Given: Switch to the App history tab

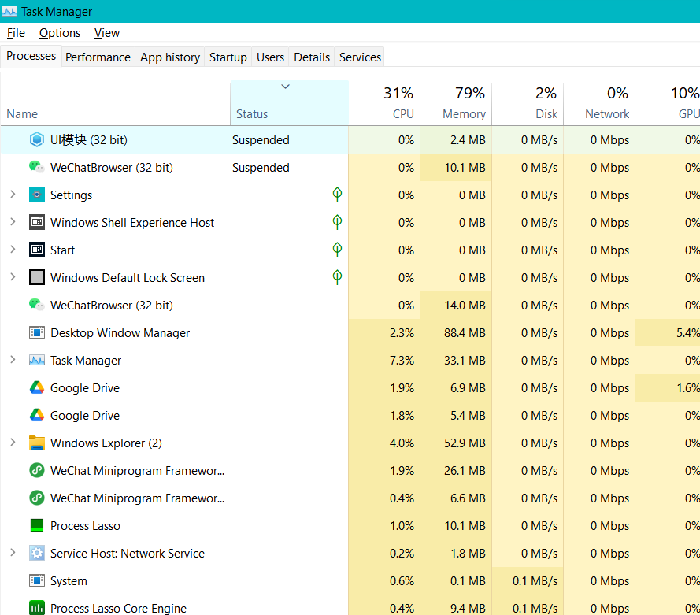Looking at the screenshot, I should pos(169,57).
